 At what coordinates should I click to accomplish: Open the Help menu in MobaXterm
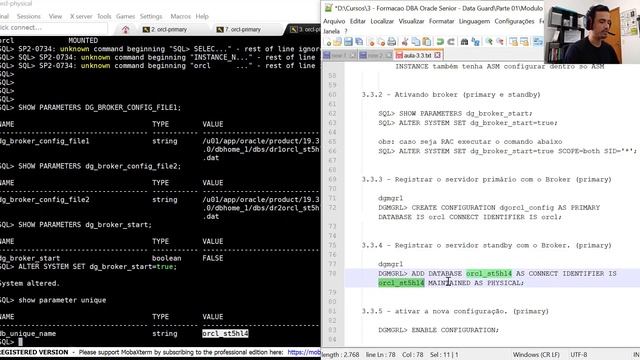tap(202, 16)
